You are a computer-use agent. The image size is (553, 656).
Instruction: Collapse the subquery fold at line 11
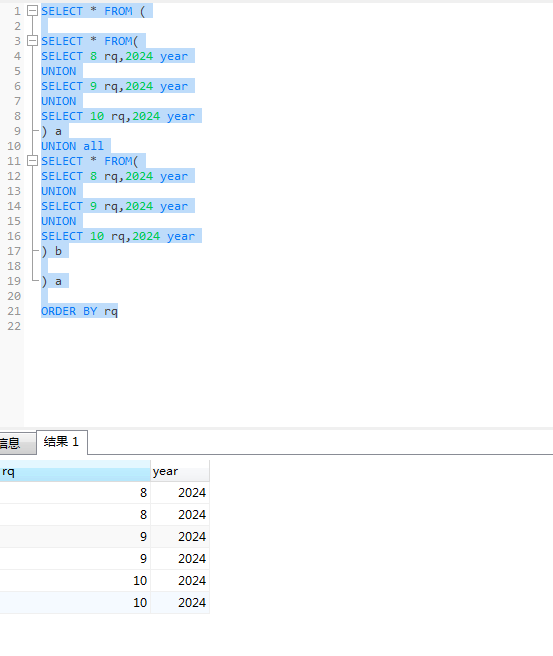click(x=32, y=161)
